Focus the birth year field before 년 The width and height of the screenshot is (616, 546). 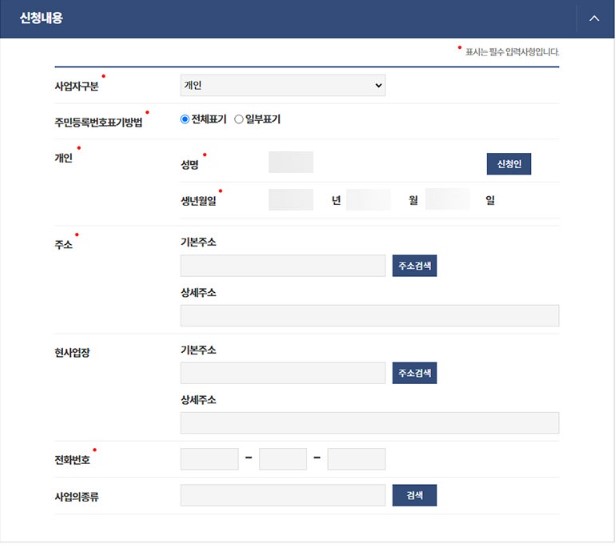coord(291,200)
